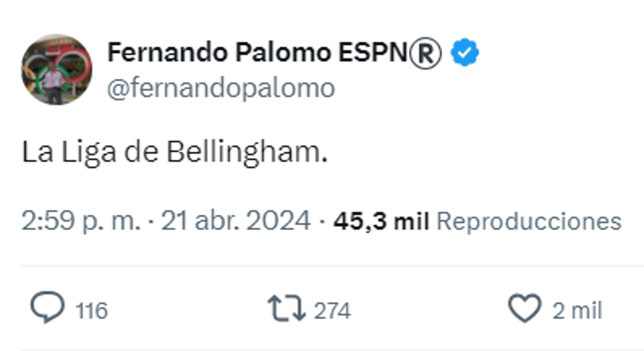This screenshot has width=644, height=351.
Task: Toggle the like state of the post
Action: tap(524, 306)
